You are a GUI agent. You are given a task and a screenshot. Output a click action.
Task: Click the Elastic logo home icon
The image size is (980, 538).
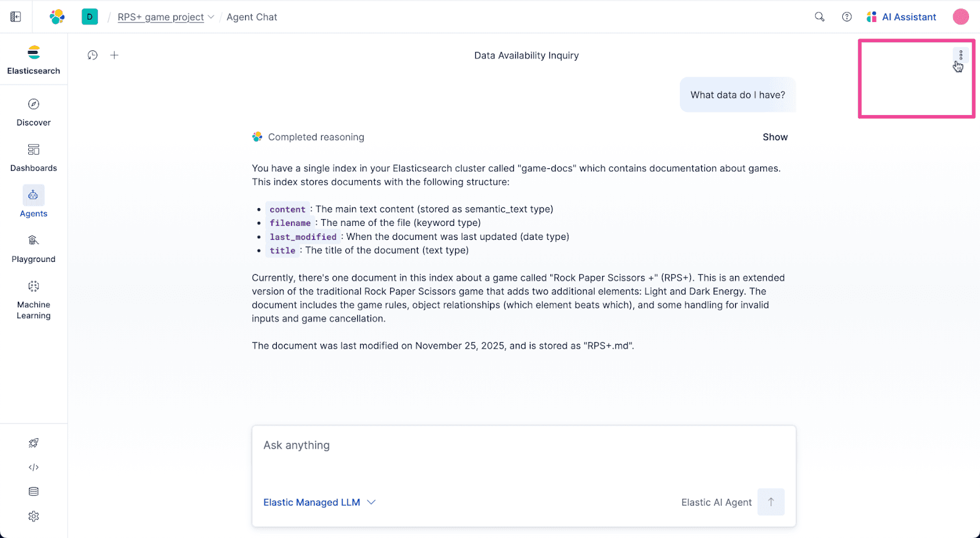click(57, 17)
